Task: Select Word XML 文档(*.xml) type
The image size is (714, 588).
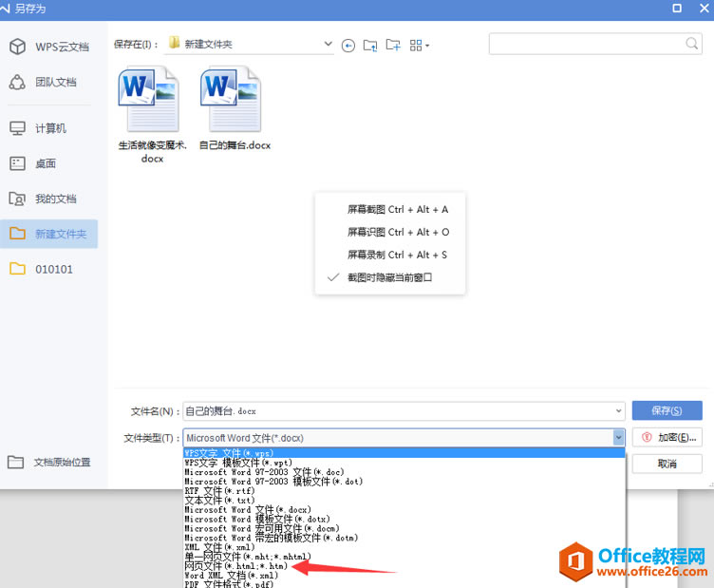Action: pos(404,576)
